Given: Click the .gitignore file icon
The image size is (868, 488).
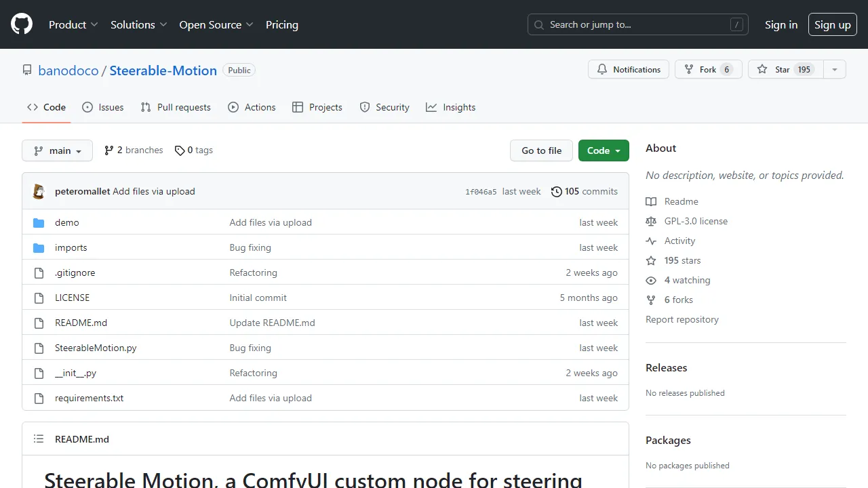Looking at the screenshot, I should [39, 272].
